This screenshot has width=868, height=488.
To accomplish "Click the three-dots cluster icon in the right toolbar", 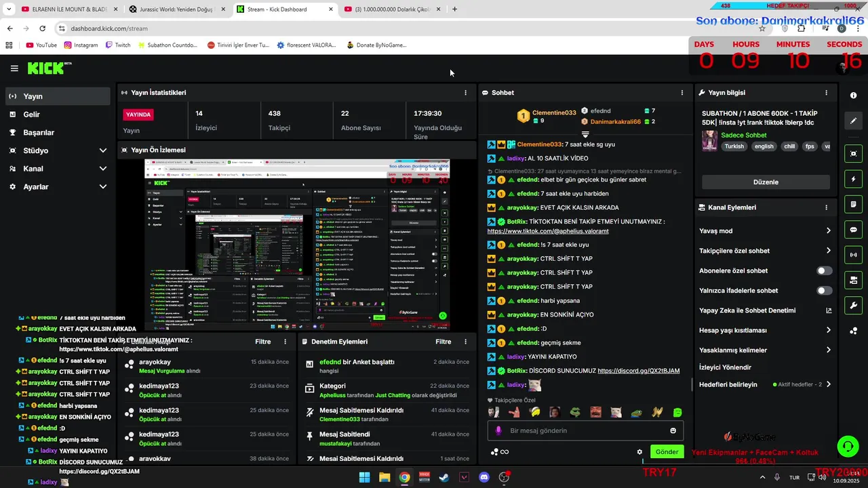I will pos(853,331).
